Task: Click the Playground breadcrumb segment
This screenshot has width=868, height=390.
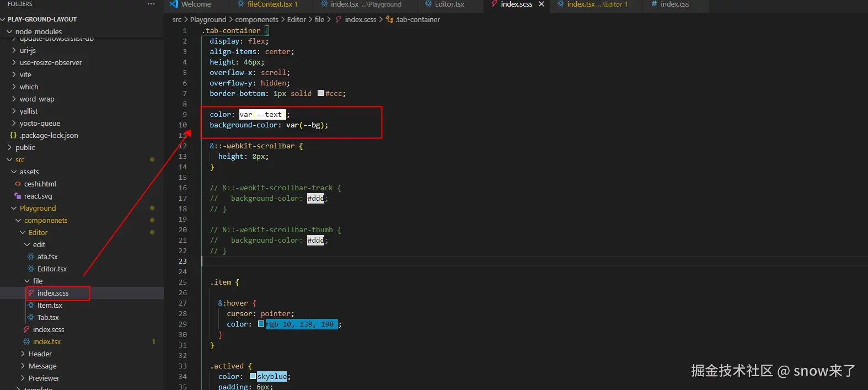Action: coord(208,19)
